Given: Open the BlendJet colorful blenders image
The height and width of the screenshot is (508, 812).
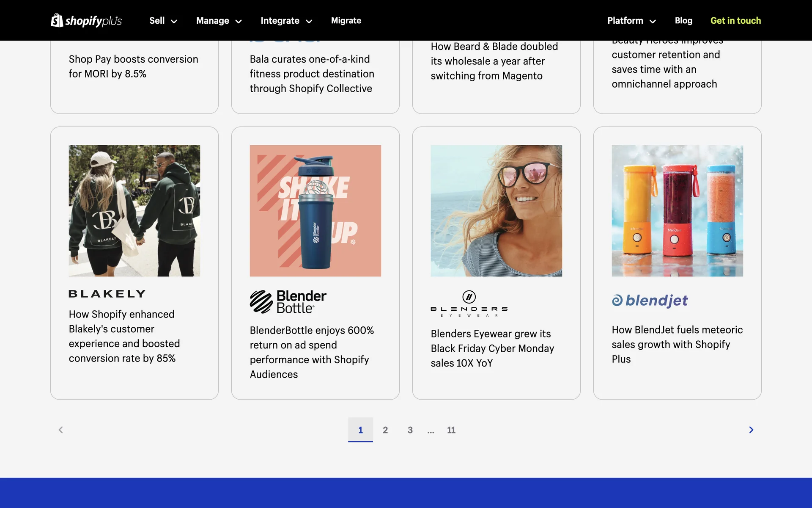Looking at the screenshot, I should [x=677, y=211].
